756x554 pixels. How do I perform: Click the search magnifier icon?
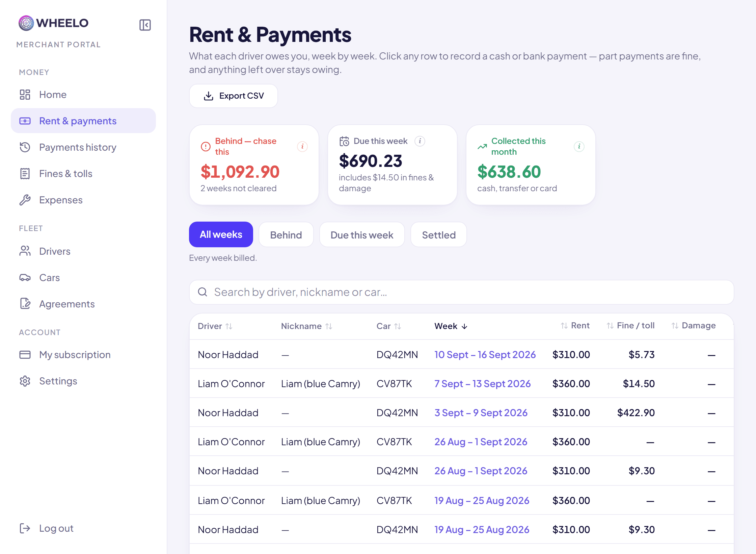pos(202,292)
